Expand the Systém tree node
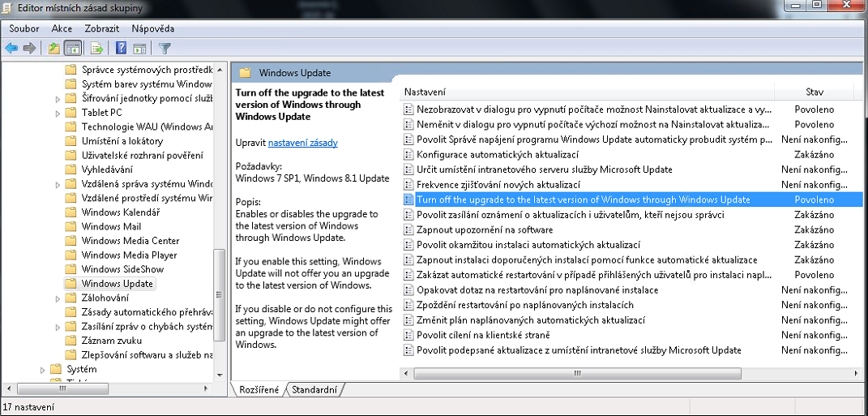Viewport: 868px width, 416px height. (43, 370)
